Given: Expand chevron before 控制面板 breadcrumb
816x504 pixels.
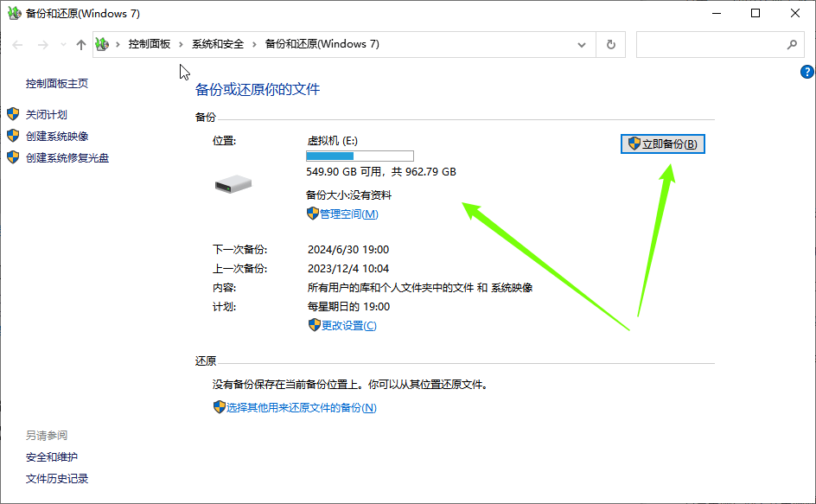Looking at the screenshot, I should click(118, 44).
